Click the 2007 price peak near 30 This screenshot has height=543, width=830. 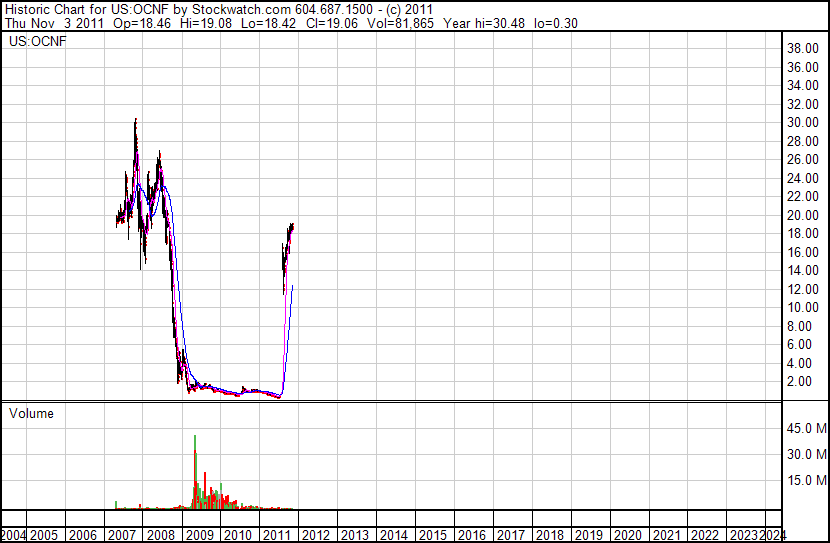point(135,122)
